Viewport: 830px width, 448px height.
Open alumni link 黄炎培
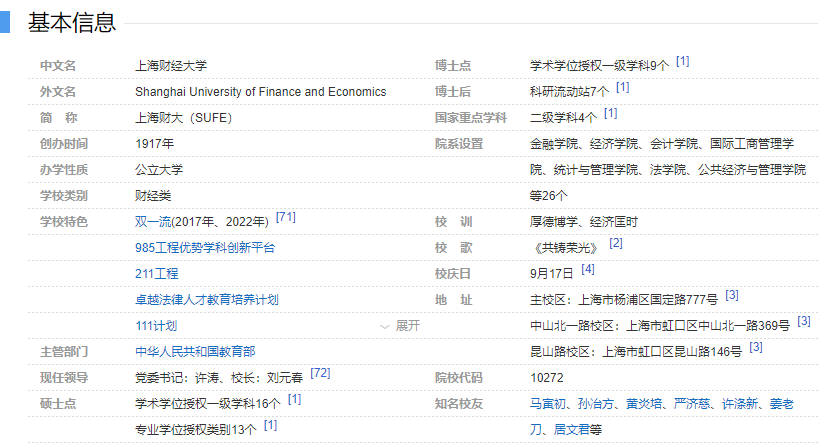[x=646, y=404]
